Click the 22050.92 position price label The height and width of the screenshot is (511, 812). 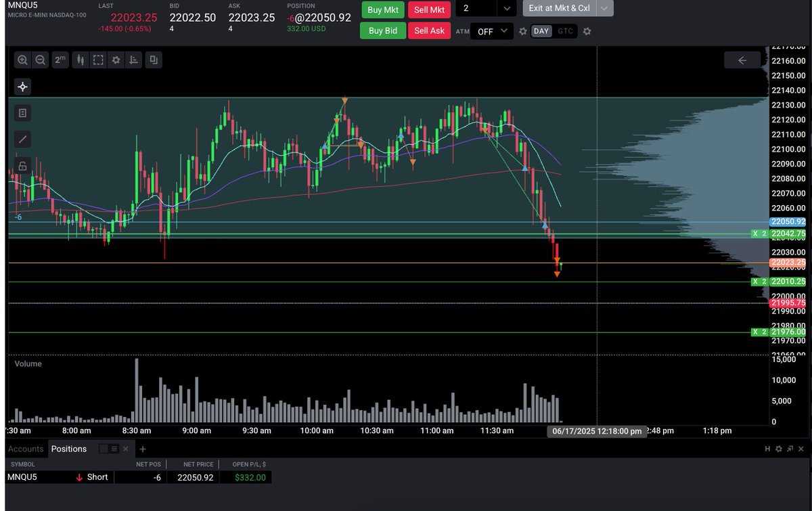click(x=788, y=222)
